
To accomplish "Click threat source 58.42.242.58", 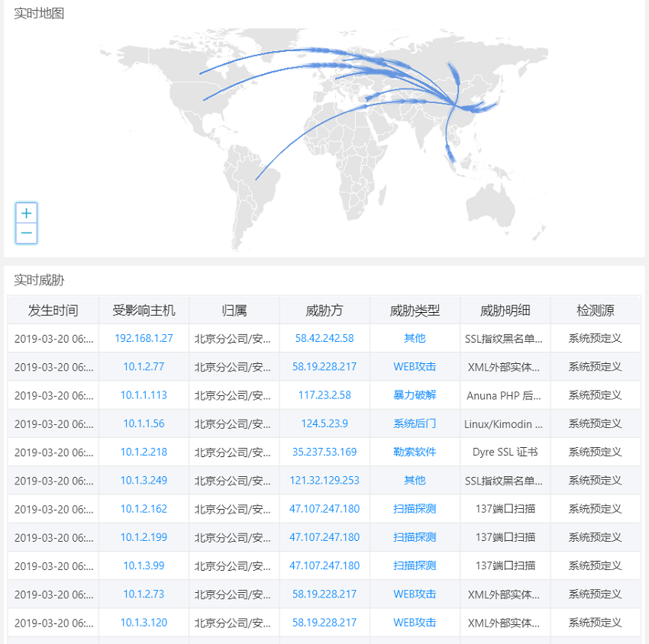I will pos(324,338).
